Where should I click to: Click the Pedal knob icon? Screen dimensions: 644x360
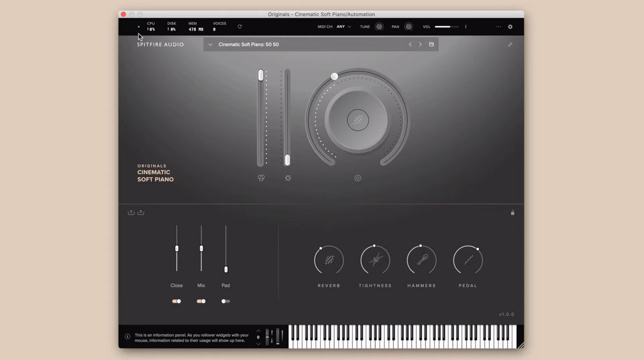pos(468,260)
